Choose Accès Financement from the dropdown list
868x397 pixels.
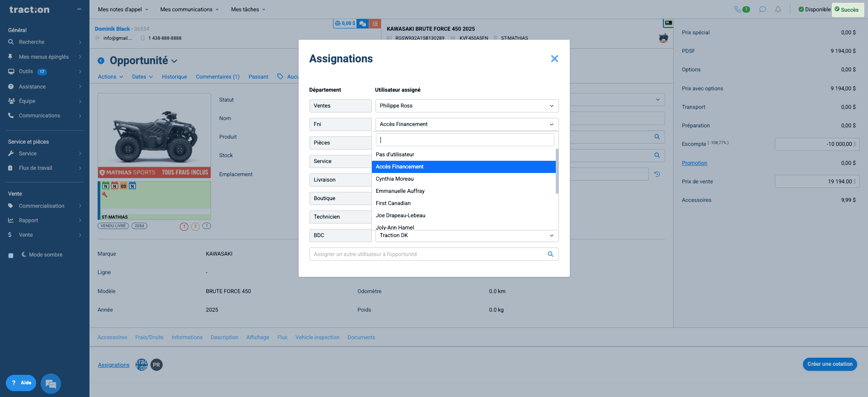pyautogui.click(x=464, y=167)
